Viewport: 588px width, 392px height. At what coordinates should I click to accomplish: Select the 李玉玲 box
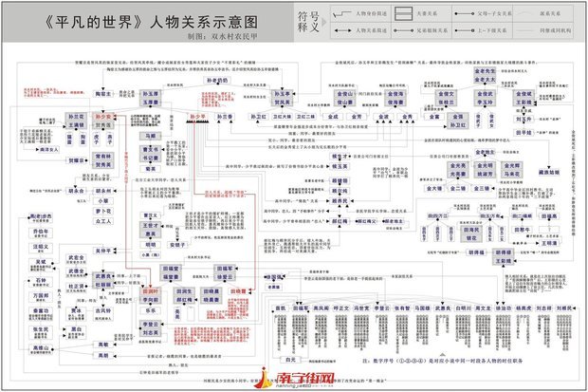tap(485, 103)
